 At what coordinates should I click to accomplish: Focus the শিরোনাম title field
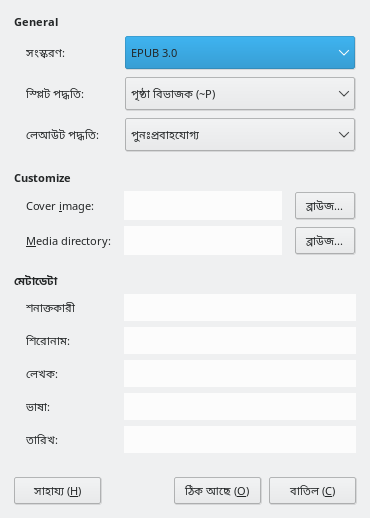[240, 341]
